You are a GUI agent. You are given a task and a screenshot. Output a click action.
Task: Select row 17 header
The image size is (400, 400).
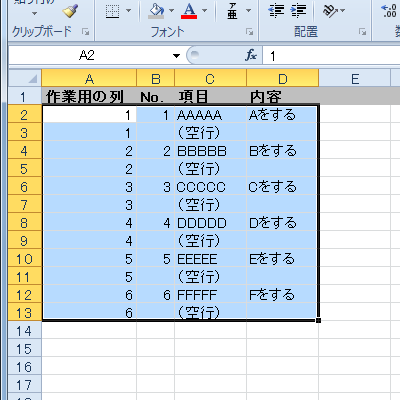(x=25, y=385)
